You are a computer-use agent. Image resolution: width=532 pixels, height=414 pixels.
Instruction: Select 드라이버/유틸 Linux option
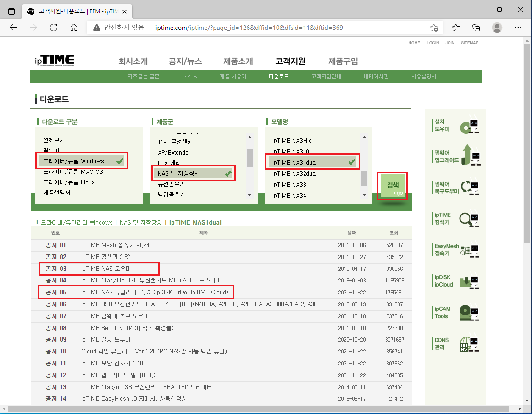tap(69, 182)
